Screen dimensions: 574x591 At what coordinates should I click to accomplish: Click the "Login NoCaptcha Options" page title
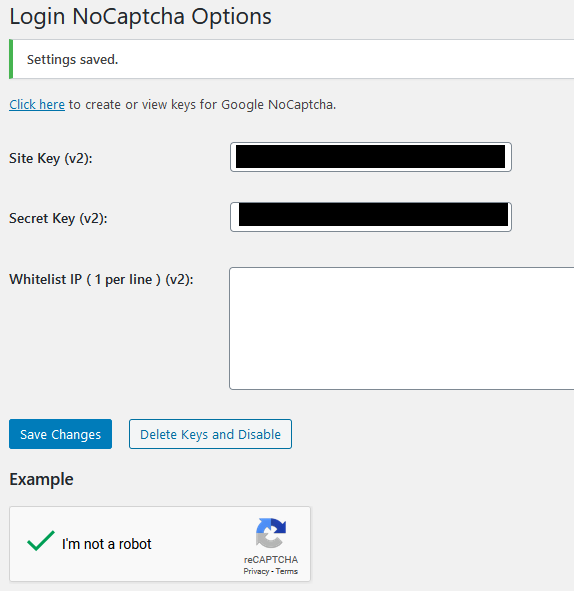pyautogui.click(x=140, y=17)
